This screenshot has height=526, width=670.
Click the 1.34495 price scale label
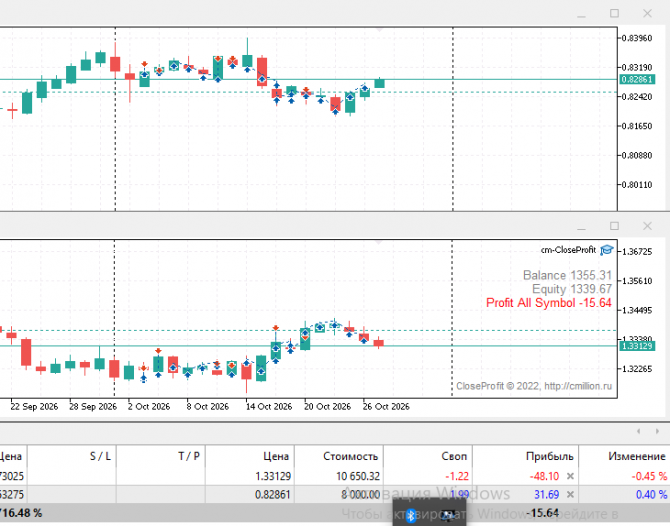click(637, 310)
